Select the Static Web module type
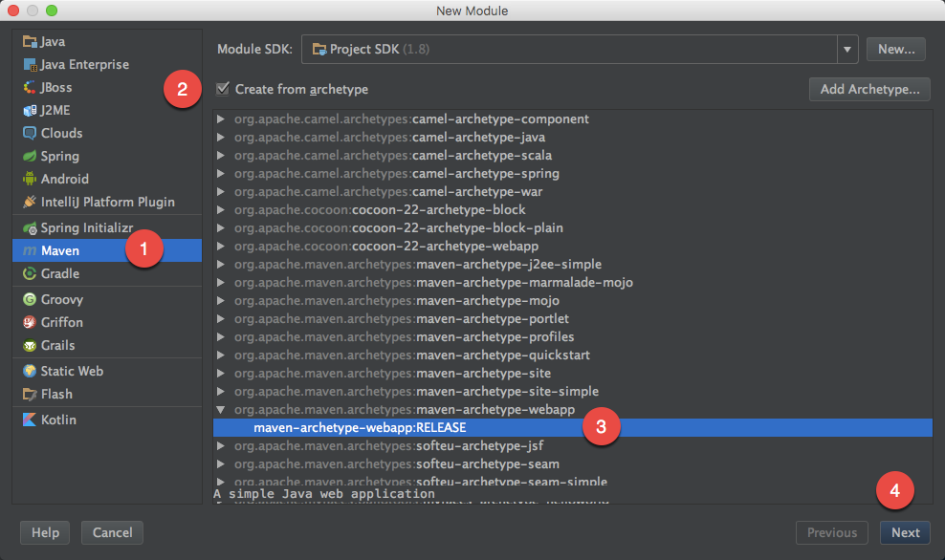Viewport: 945px width, 560px height. (107, 371)
